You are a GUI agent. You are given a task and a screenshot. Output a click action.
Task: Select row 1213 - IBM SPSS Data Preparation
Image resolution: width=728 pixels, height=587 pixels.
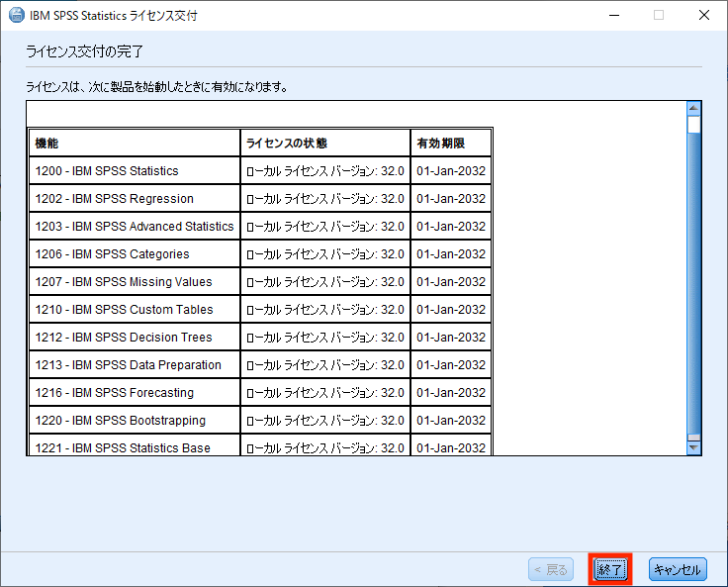point(260,365)
